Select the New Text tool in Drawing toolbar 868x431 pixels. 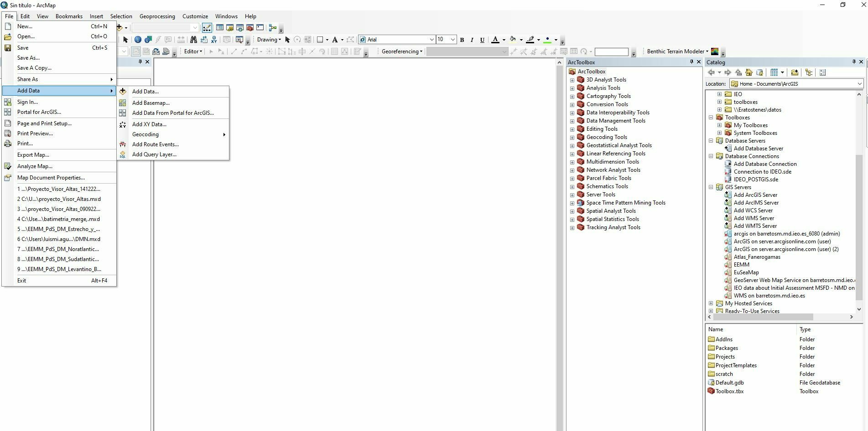(x=335, y=40)
